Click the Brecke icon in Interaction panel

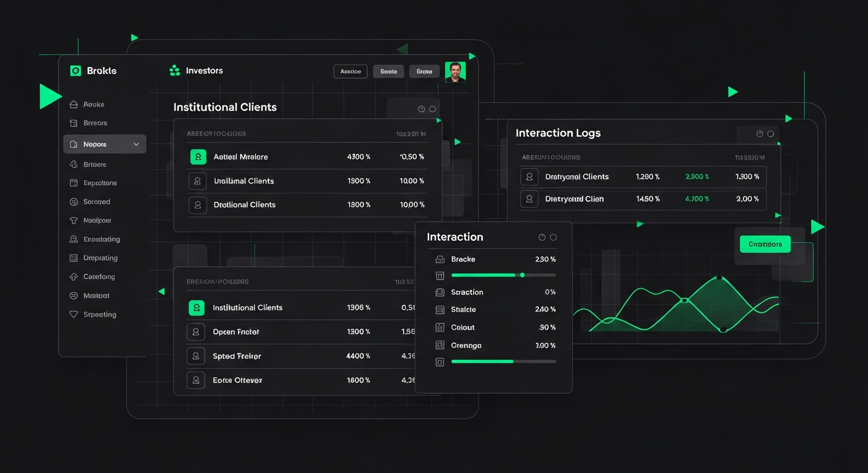coord(439,259)
